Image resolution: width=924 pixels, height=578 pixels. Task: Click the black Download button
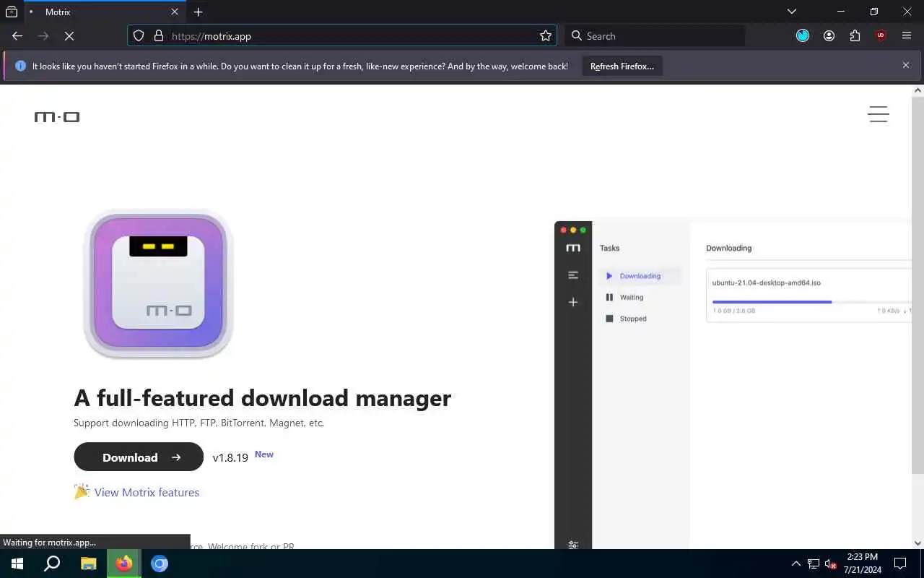tap(139, 457)
